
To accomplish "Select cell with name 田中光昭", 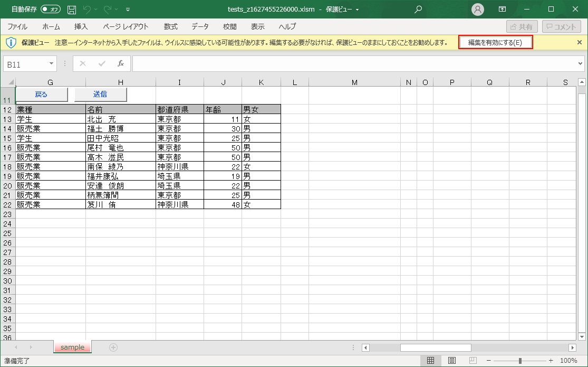I will pos(121,138).
